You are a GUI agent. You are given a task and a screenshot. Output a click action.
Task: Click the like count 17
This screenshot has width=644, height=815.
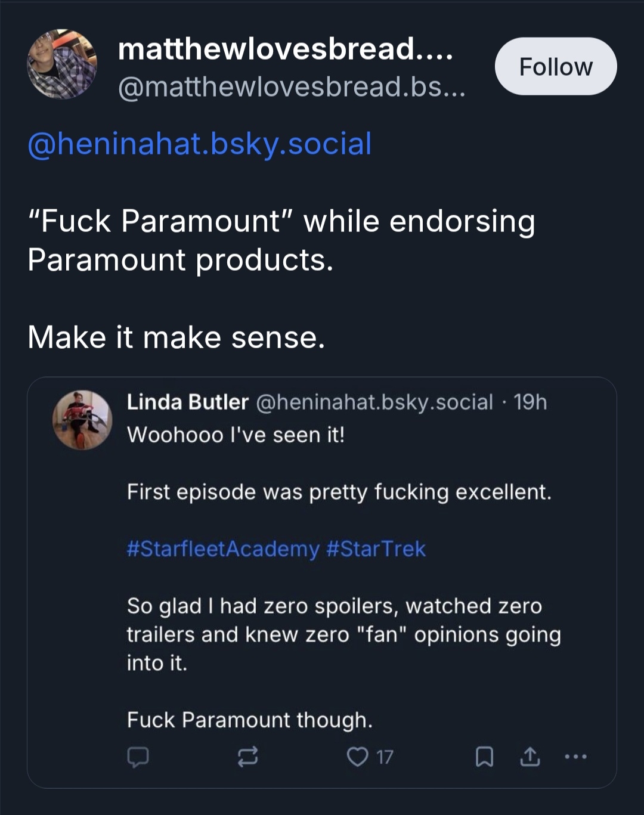tap(385, 757)
